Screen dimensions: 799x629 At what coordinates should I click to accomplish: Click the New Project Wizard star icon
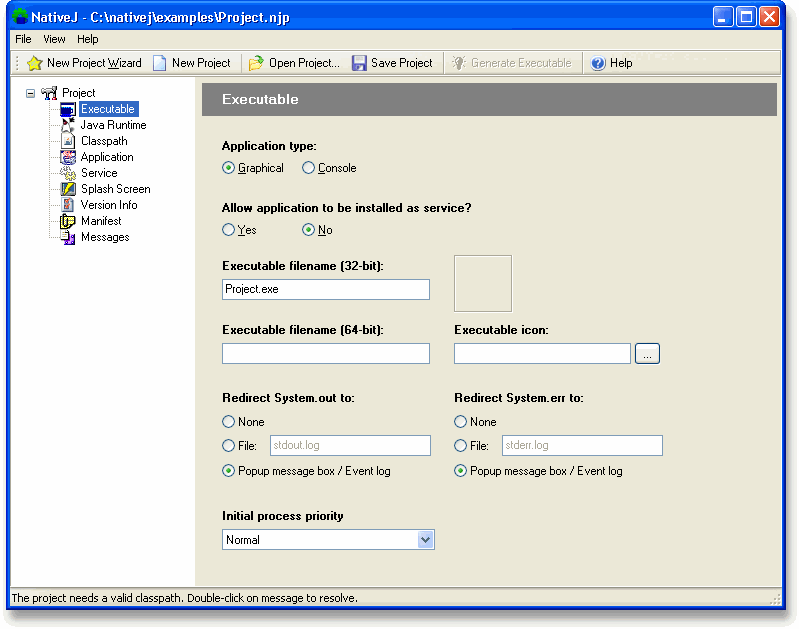[x=35, y=63]
